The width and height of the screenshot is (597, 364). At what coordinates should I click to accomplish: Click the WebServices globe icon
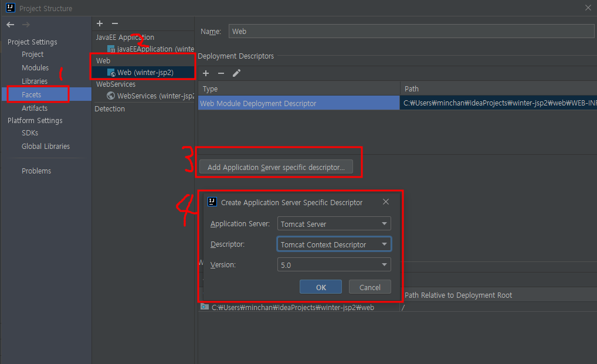(111, 96)
